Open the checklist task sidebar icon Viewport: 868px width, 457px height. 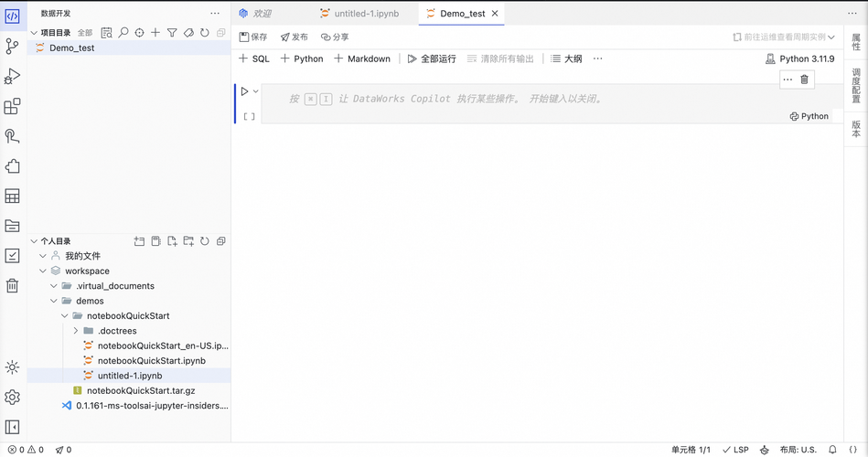12,256
